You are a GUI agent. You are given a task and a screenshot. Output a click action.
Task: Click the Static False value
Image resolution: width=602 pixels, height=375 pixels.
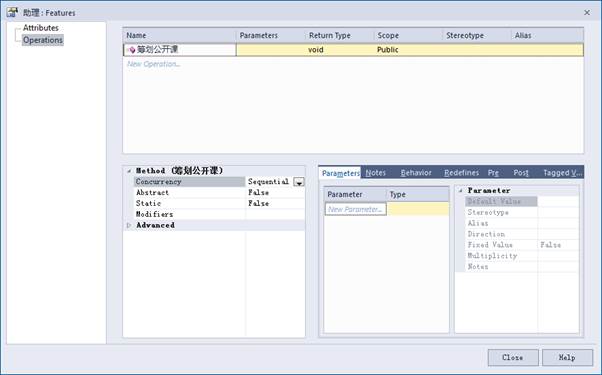pyautogui.click(x=258, y=203)
